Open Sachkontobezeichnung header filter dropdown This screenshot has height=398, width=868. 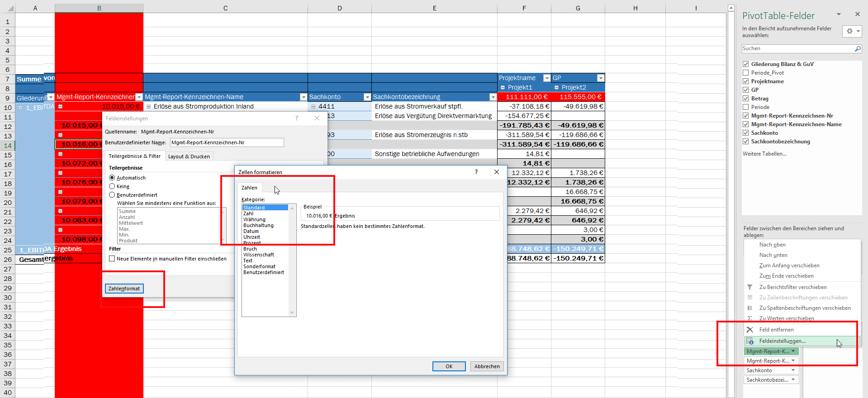coord(493,97)
